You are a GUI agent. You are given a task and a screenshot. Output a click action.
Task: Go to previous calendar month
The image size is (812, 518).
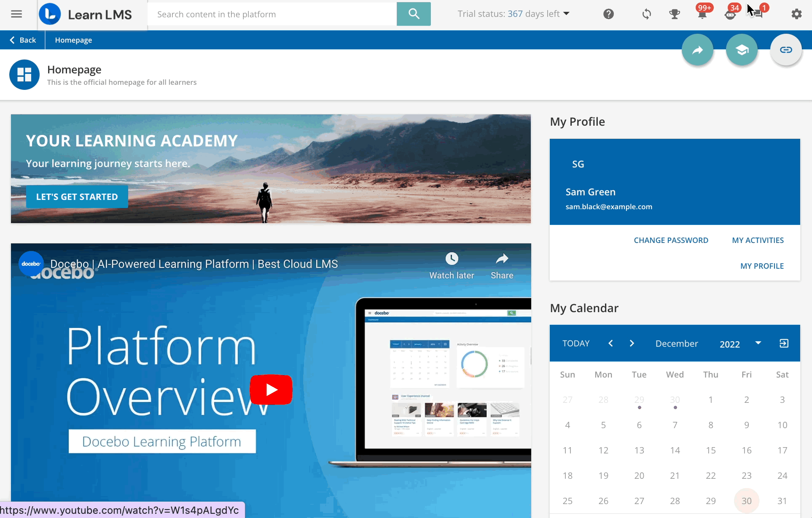tap(610, 343)
